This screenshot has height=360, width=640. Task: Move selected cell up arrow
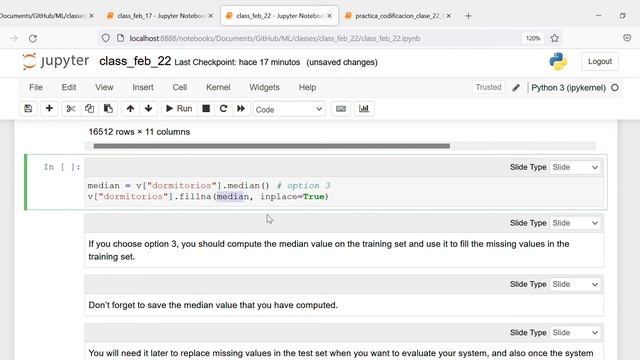[130, 109]
